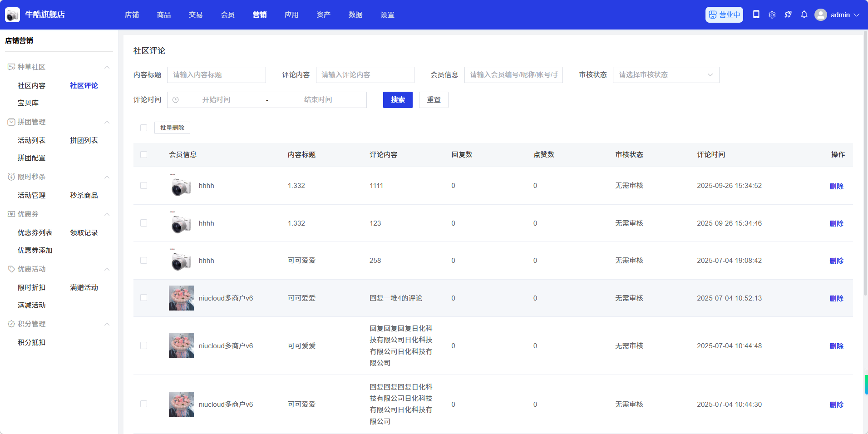Tick the select-all checkbox in table header
Screen dimensions: 868x434
(144, 155)
